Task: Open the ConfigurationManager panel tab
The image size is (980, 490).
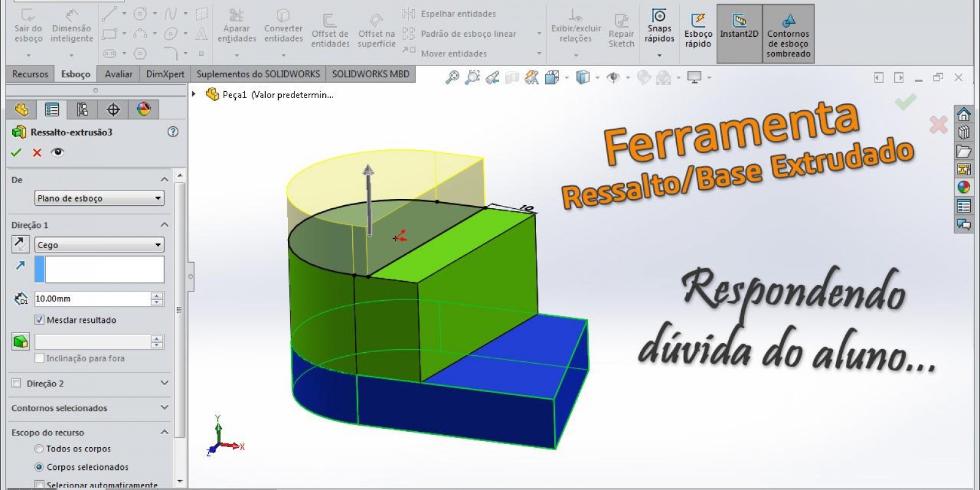Action: (x=82, y=110)
